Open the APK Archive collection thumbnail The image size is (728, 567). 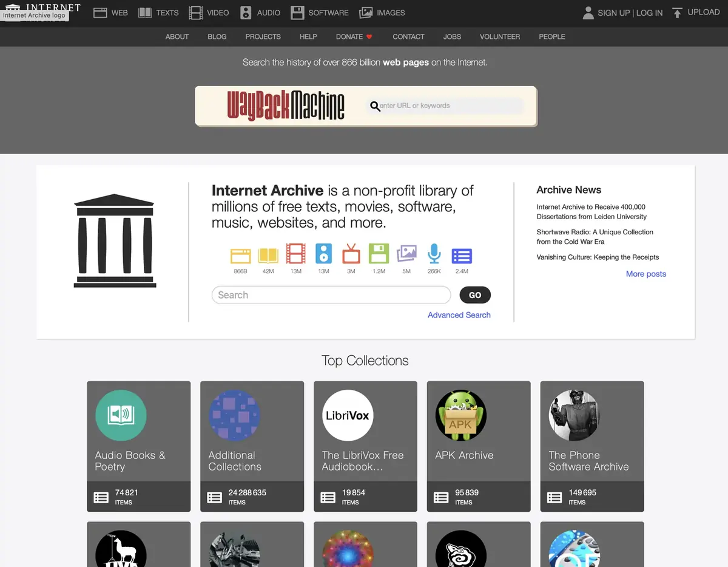(x=460, y=415)
